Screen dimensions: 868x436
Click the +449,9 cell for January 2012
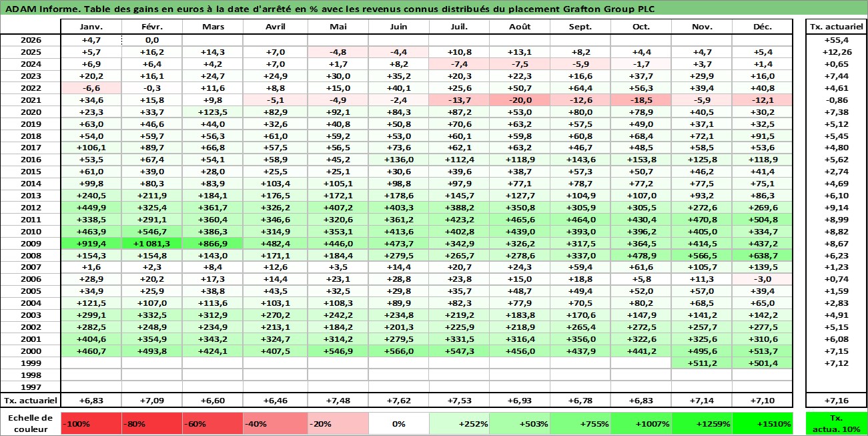91,208
